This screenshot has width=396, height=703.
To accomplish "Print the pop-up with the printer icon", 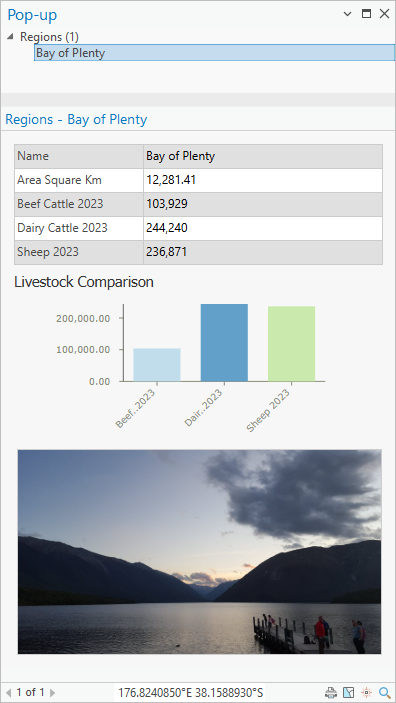I will 331,692.
